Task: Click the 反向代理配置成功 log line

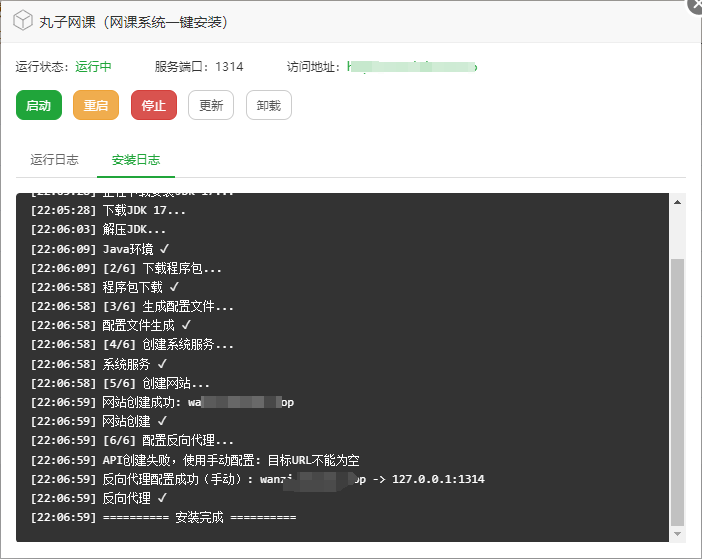Action: [x=257, y=479]
